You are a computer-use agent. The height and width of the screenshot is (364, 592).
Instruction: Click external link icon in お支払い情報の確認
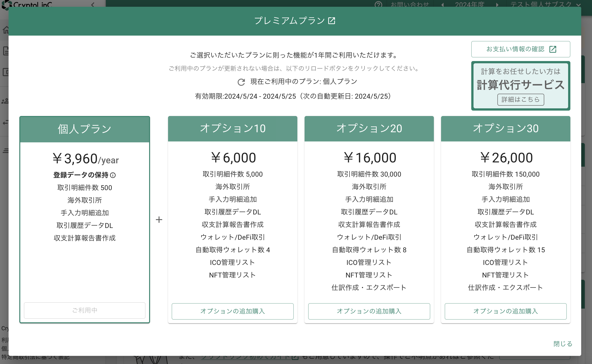point(553,49)
